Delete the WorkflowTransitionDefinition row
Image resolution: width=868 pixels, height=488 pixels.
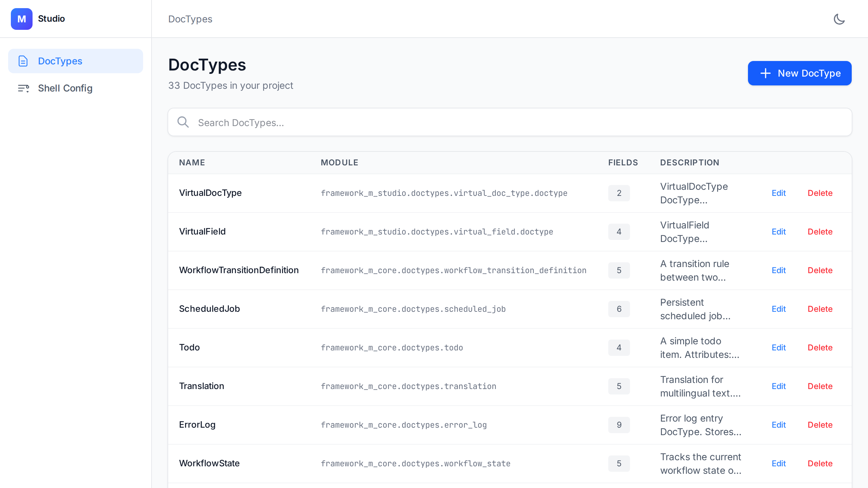point(820,270)
